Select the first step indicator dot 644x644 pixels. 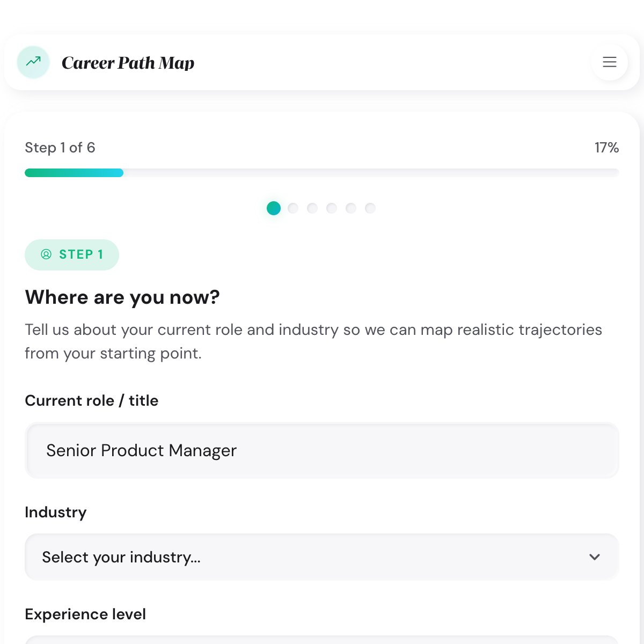point(274,208)
